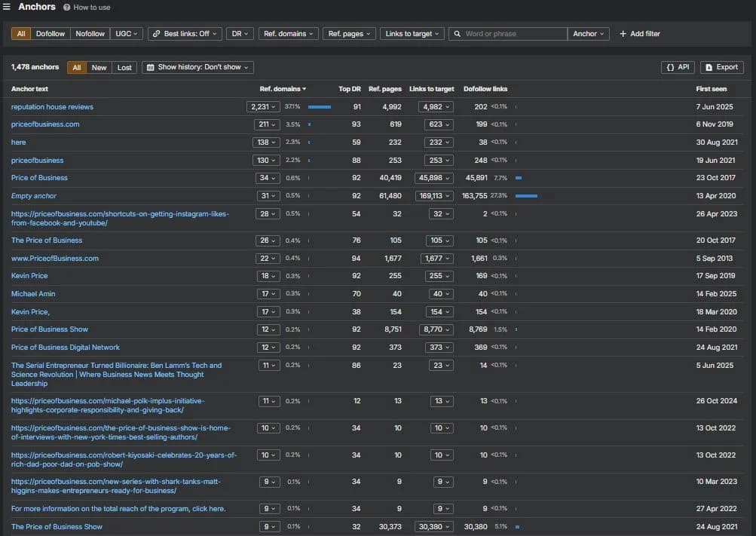
Task: Switch to the Lost anchors tab
Action: [x=124, y=68]
